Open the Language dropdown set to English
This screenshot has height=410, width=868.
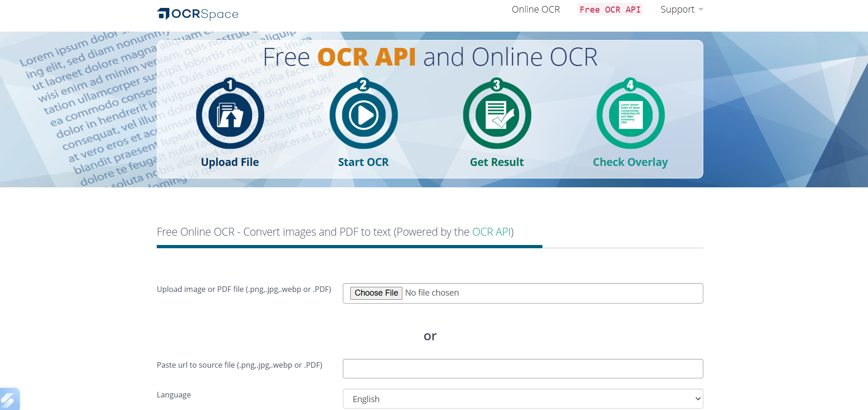point(522,399)
